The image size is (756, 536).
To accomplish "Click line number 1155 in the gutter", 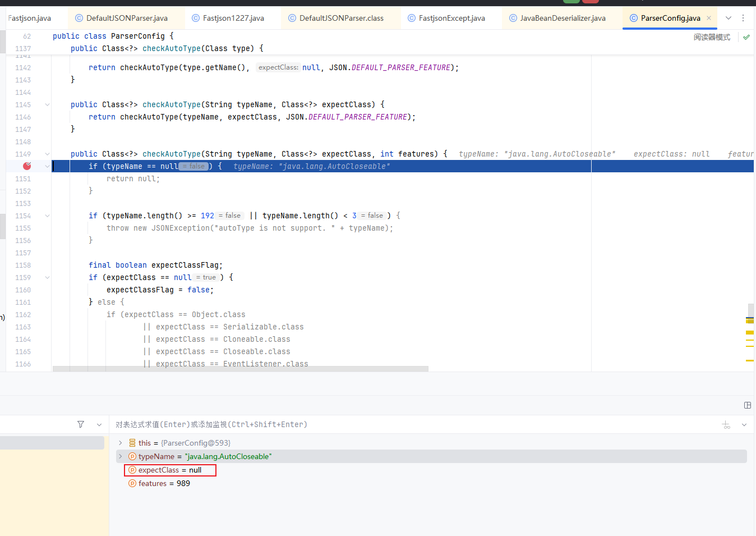I will click(23, 228).
